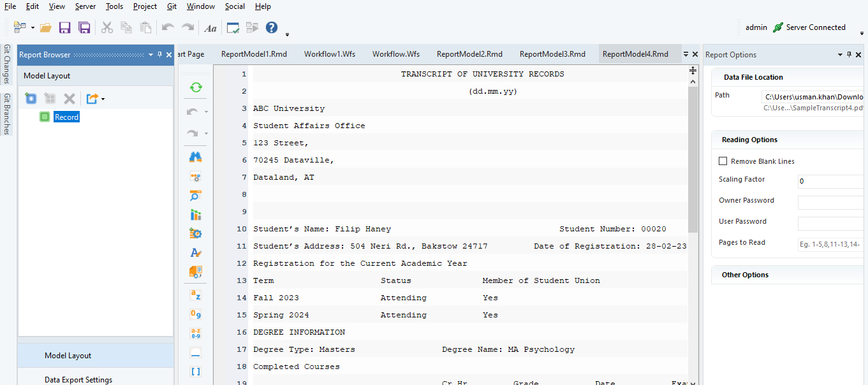Select the 0-9 numeric field pattern icon
868x385 pixels.
coord(195,314)
